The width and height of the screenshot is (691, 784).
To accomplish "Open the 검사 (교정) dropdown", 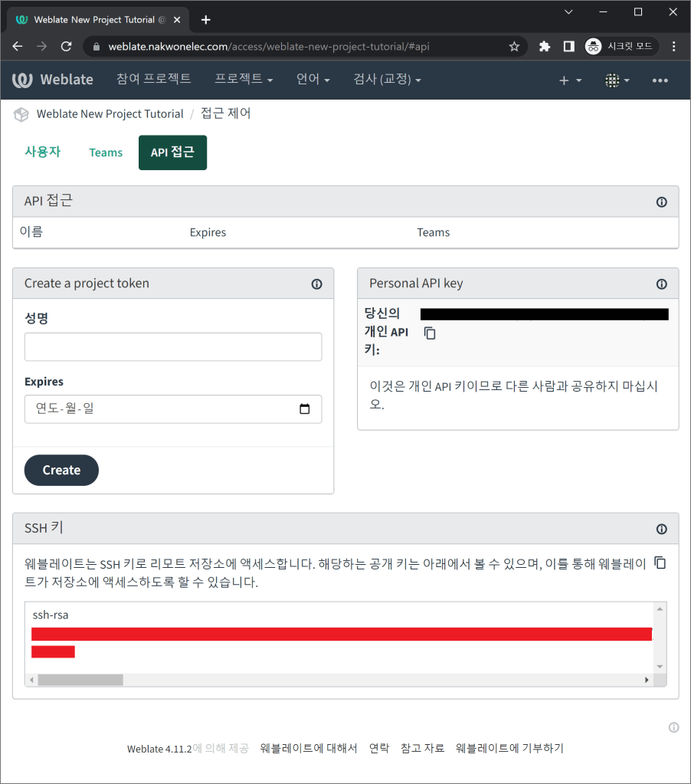I will 387,80.
